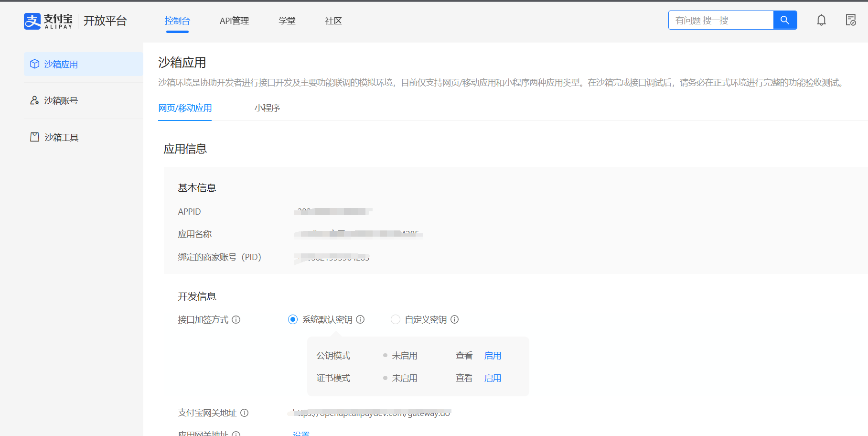This screenshot has width=868, height=436.
Task: Open the 控制台 top navigation tab
Action: pyautogui.click(x=177, y=21)
